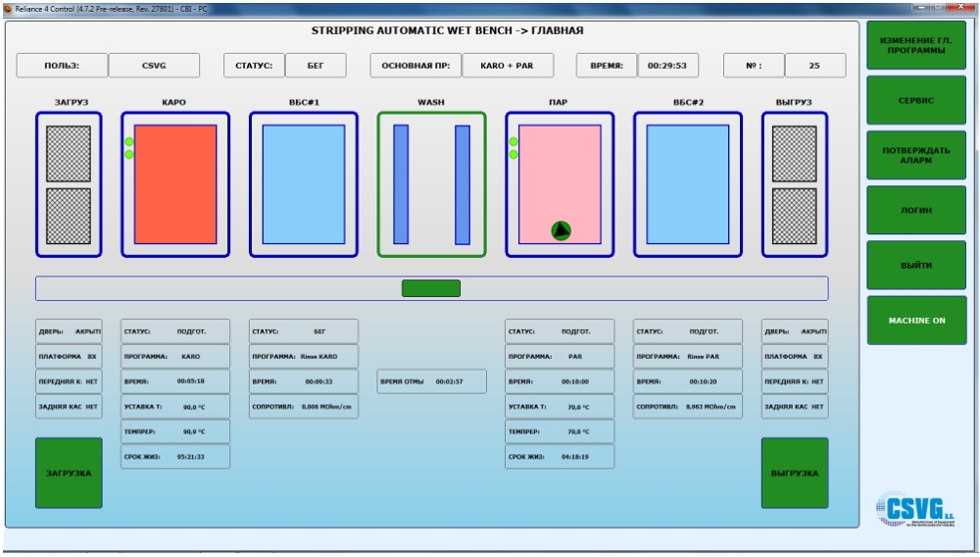Click the green robot position marker on track

tap(431, 288)
